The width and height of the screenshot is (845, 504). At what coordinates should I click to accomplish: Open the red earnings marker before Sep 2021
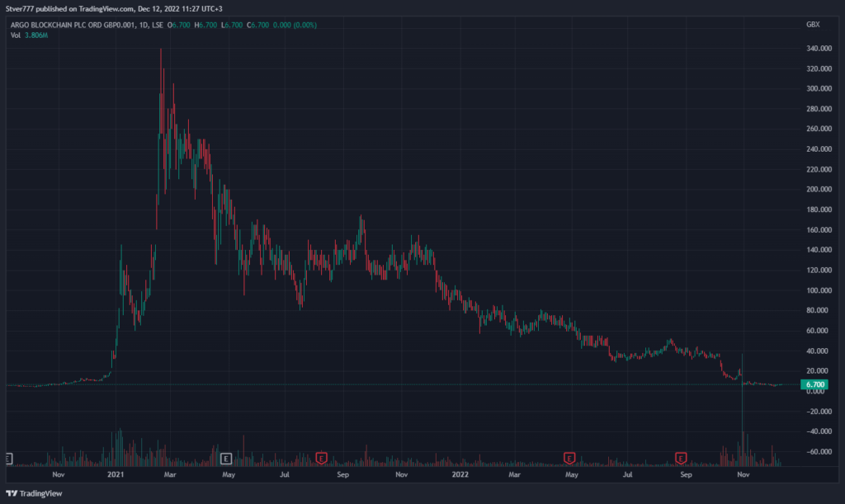click(322, 457)
